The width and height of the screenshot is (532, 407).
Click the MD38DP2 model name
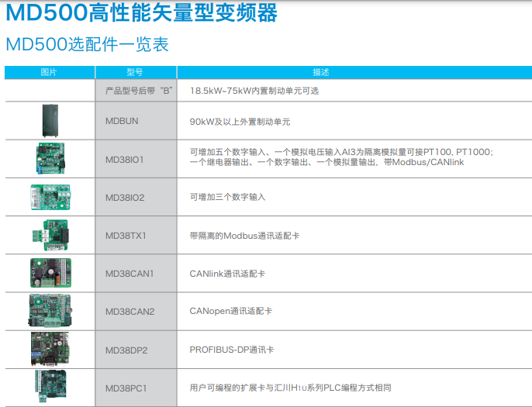click(126, 350)
